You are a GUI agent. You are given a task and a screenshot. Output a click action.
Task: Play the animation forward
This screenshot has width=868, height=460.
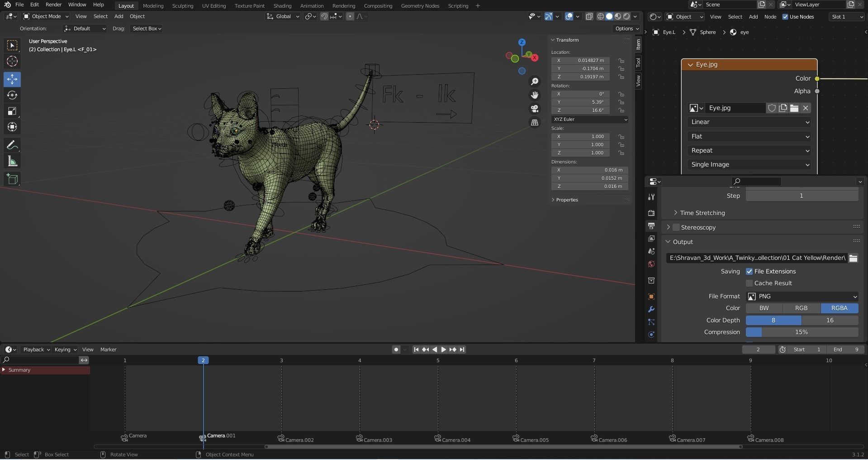(x=443, y=350)
